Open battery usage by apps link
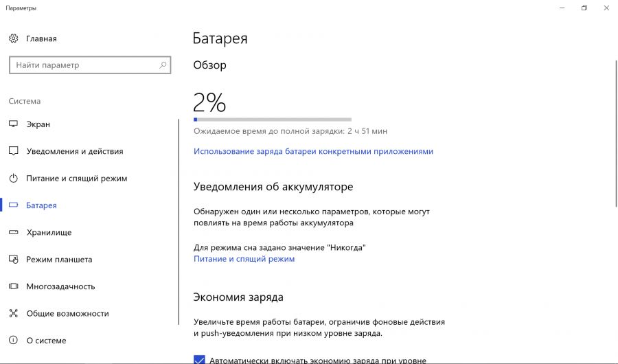The width and height of the screenshot is (618, 364). pyautogui.click(x=313, y=151)
